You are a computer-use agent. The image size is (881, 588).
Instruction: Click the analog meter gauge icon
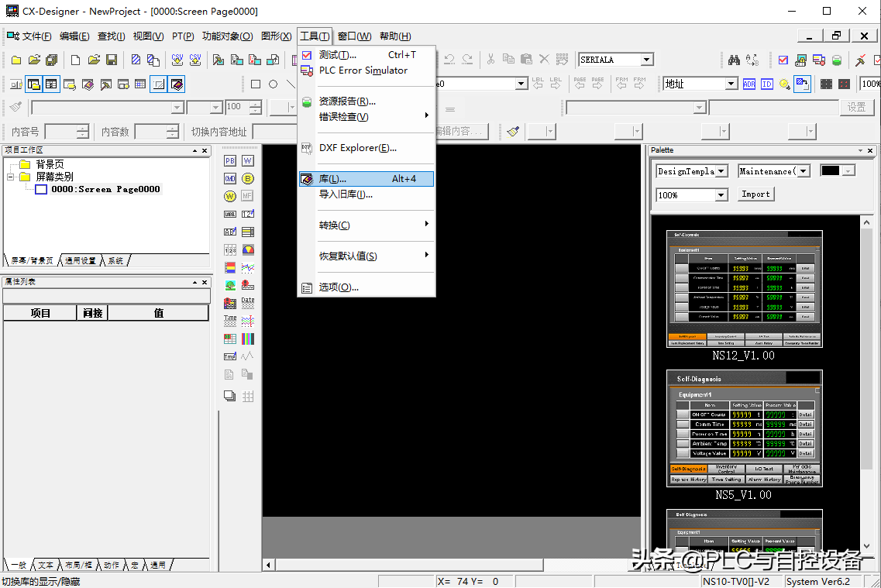pyautogui.click(x=248, y=249)
